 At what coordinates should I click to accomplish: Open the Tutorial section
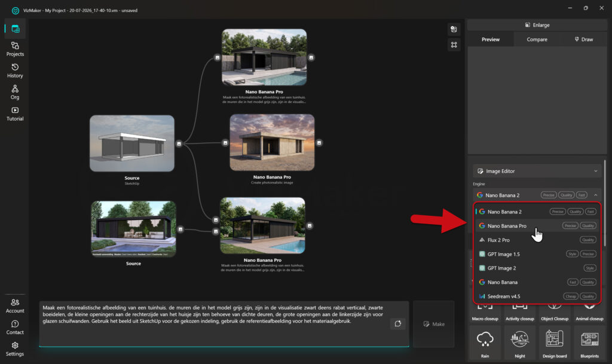pos(15,114)
